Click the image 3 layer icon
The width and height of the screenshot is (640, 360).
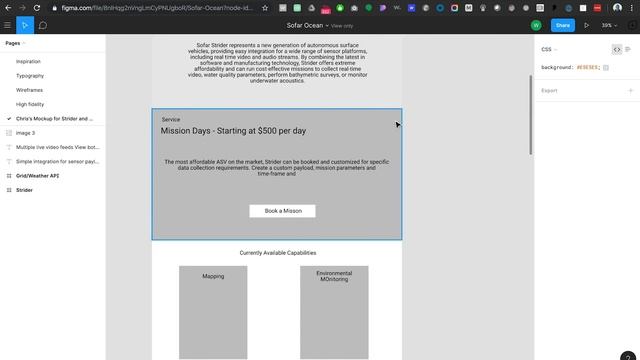click(x=9, y=133)
